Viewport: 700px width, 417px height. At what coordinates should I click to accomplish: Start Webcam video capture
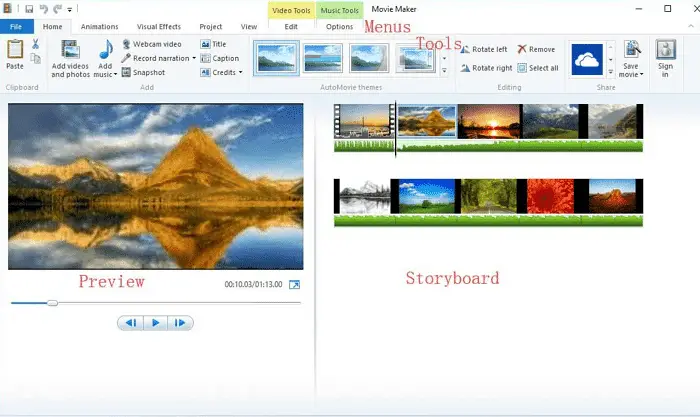[152, 44]
